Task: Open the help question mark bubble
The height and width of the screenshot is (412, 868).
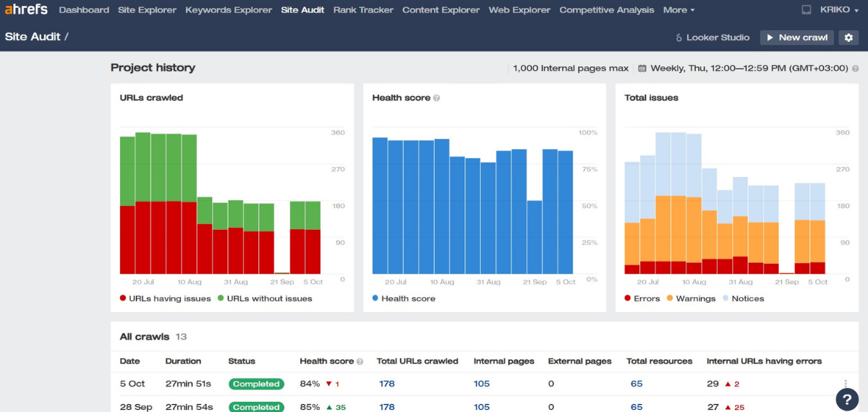Action: click(x=847, y=399)
